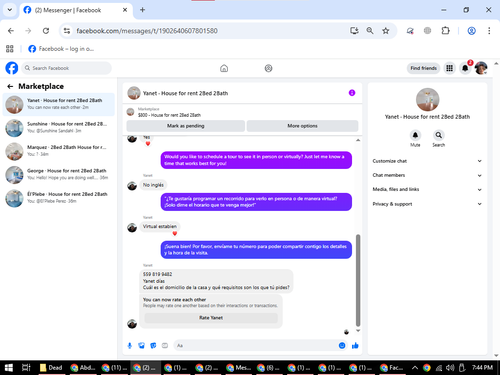Click the Rate Yanet button
The image size is (500, 375).
pos(211,318)
